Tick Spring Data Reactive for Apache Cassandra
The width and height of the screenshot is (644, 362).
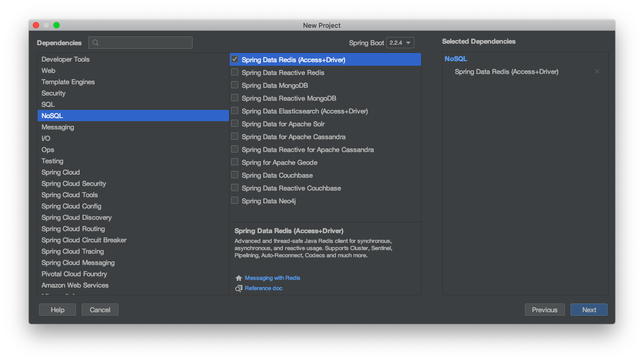235,149
